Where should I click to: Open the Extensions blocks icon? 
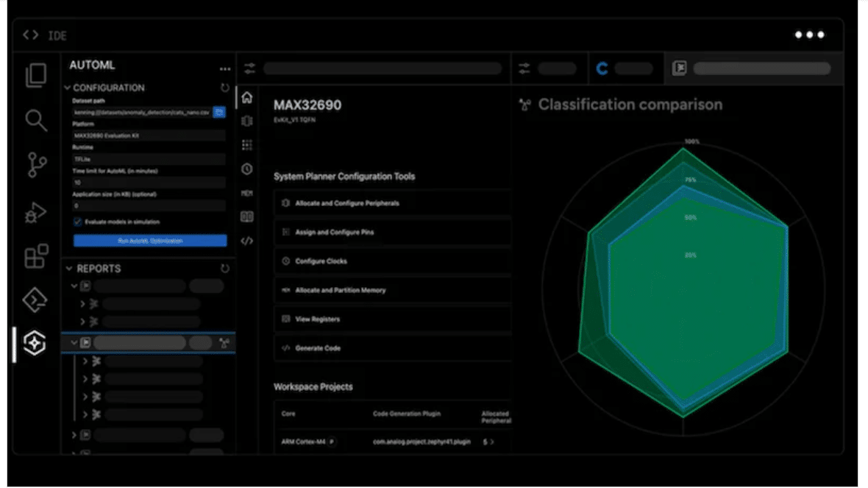[x=36, y=256]
